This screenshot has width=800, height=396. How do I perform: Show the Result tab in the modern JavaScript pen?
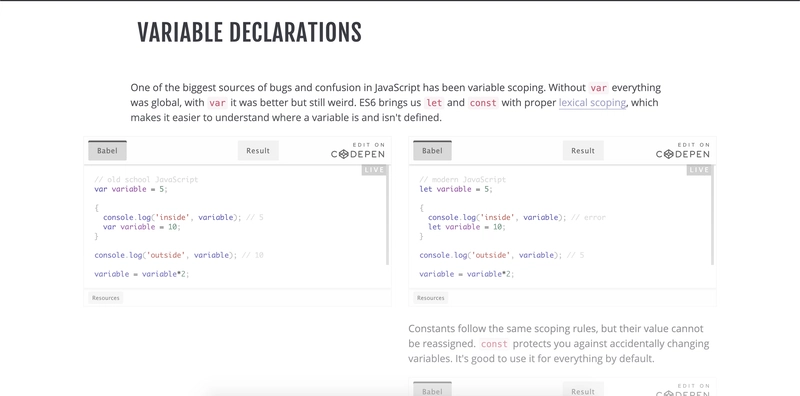(583, 151)
